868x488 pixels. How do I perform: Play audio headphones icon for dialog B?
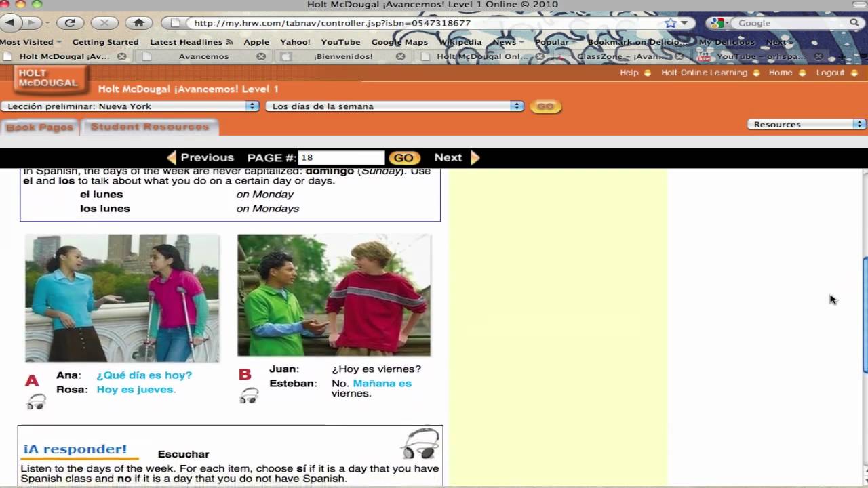point(249,396)
